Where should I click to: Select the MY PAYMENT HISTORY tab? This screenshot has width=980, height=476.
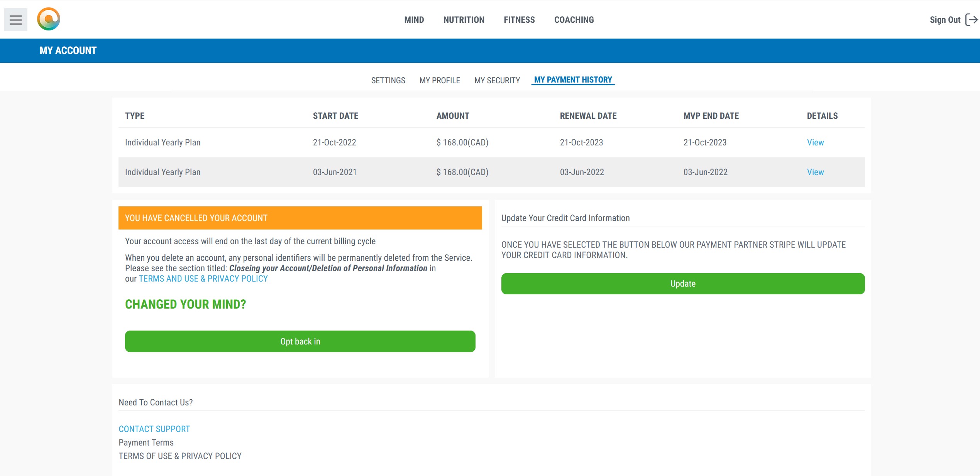tap(573, 80)
